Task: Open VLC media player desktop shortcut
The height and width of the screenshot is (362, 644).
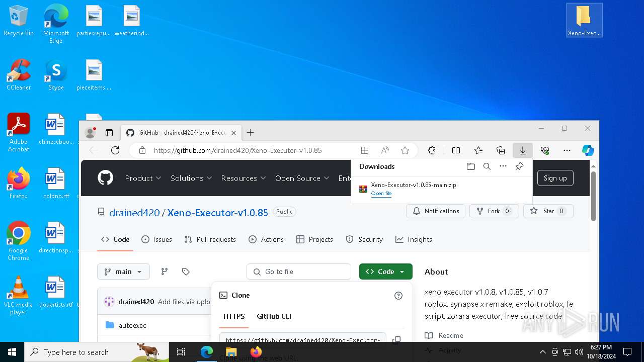Action: (x=19, y=295)
